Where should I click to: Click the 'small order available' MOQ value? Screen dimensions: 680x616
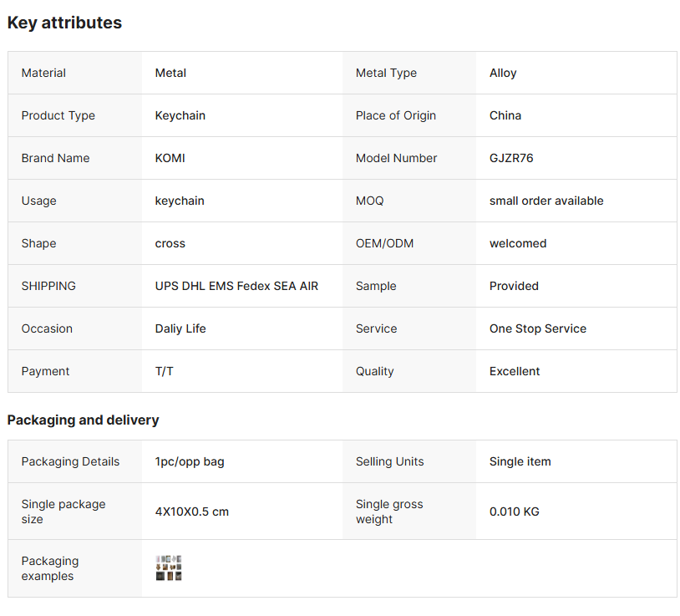point(546,201)
